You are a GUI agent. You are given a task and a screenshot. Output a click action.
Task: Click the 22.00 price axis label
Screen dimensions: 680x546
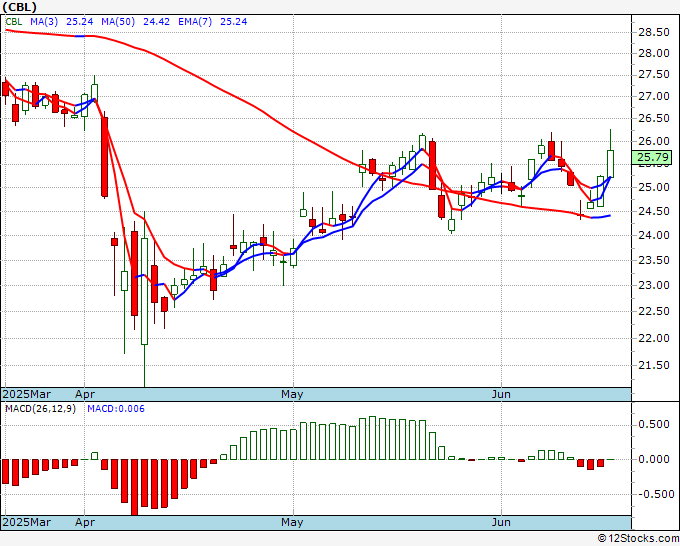[654, 338]
